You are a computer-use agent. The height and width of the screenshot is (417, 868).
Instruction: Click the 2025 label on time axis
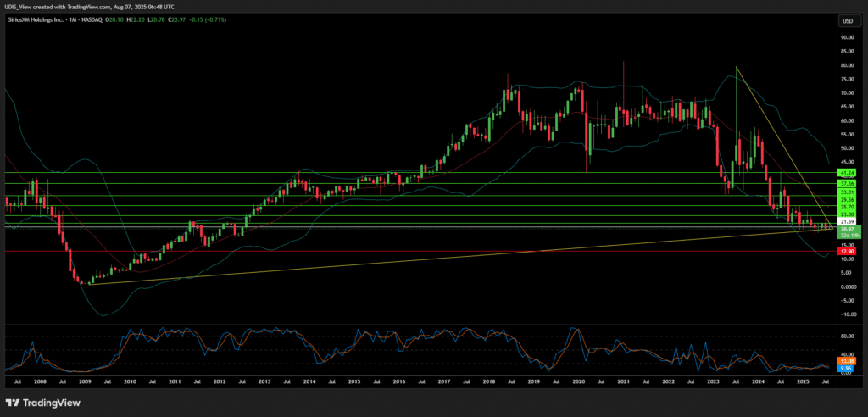pos(802,383)
